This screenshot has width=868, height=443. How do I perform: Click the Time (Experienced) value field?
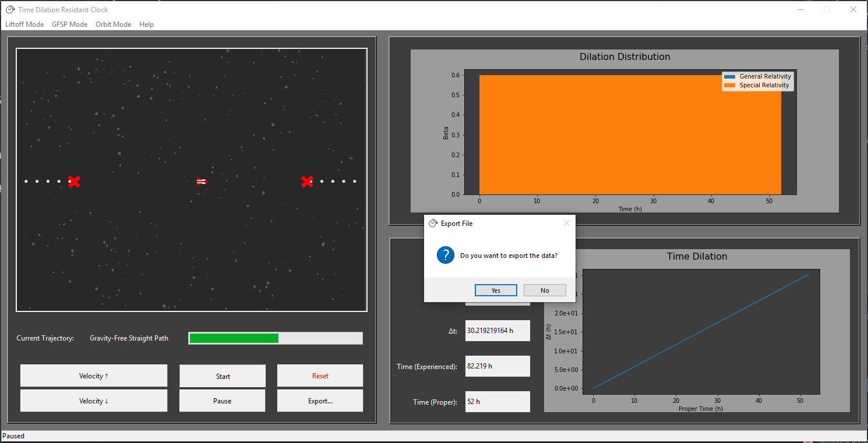497,366
